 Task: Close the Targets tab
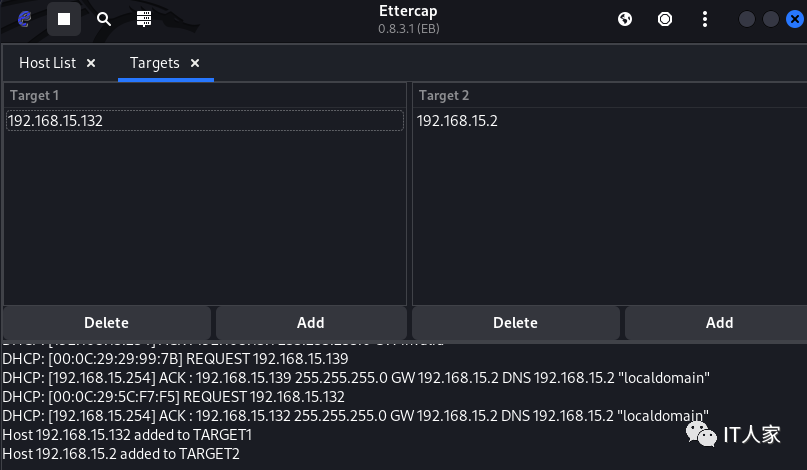(195, 63)
